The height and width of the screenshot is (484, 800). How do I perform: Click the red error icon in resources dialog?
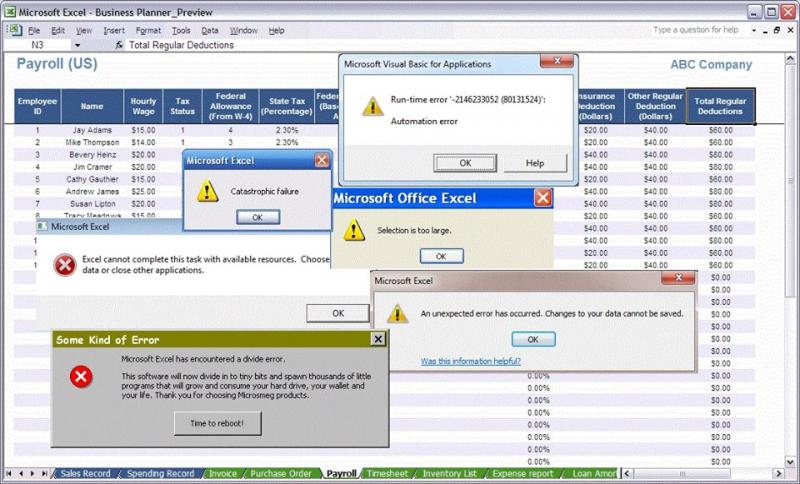(65, 265)
